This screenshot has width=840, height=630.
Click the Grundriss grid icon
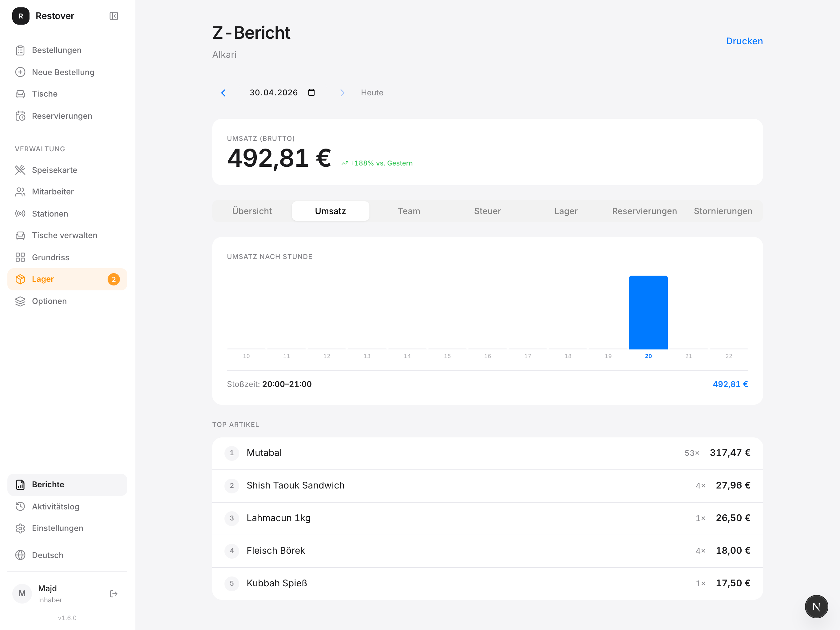point(20,257)
